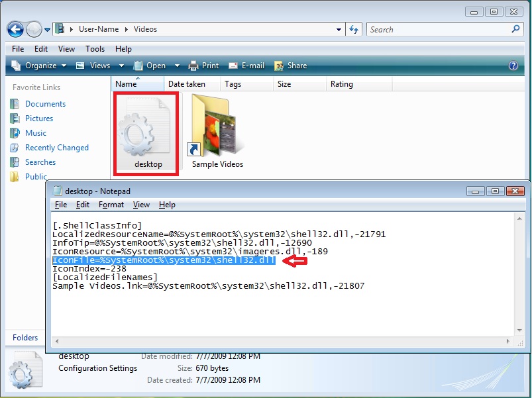The image size is (532, 398).
Task: Expand the arrow before User-Name in address bar
Action: point(72,30)
